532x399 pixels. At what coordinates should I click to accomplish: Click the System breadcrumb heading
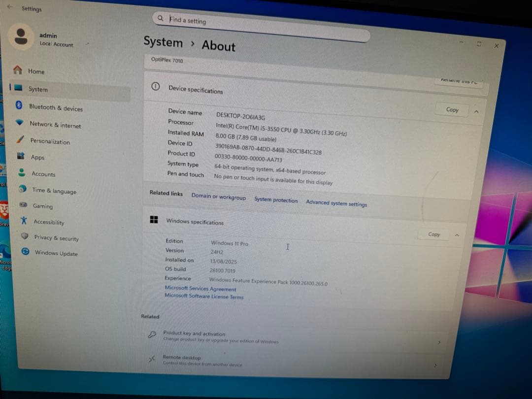(x=163, y=42)
